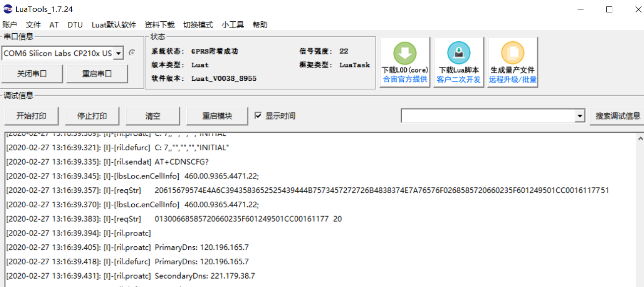The image size is (644, 287).
Task: Click the blue Download Lua script icon
Action: [x=459, y=53]
